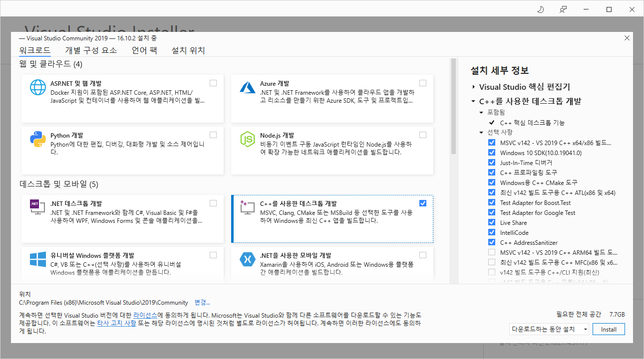Viewport: 644px width, 359px height.
Task: Click the install location path text
Action: pyautogui.click(x=103, y=303)
